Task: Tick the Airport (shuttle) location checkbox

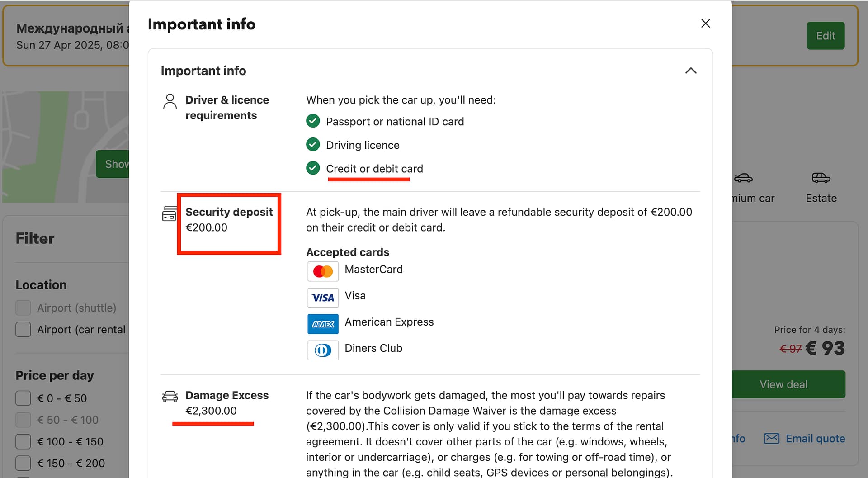Action: [x=23, y=308]
